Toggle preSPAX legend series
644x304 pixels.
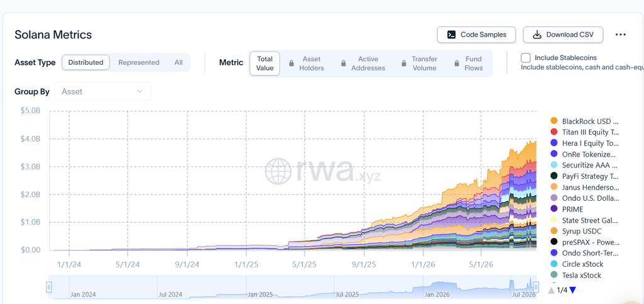pyautogui.click(x=585, y=242)
